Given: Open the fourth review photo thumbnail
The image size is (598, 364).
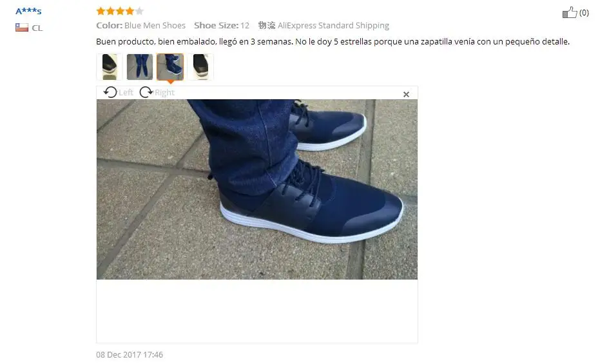Looking at the screenshot, I should pyautogui.click(x=200, y=67).
